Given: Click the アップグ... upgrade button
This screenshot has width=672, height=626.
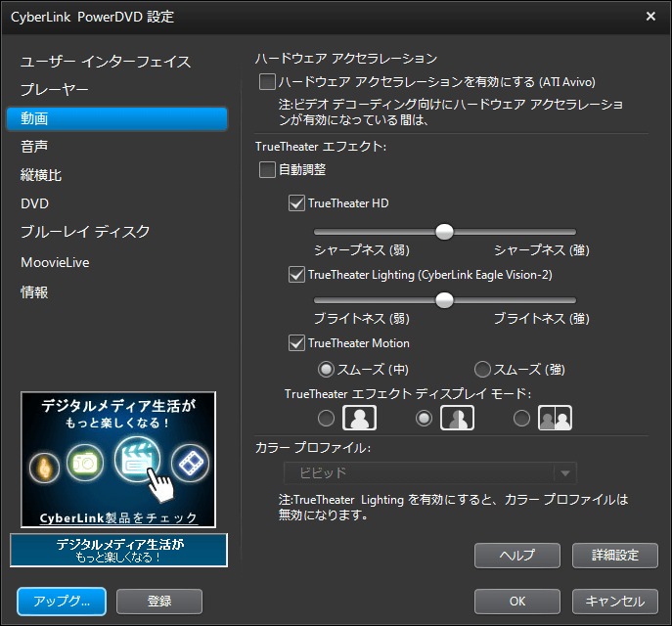Looking at the screenshot, I should [x=62, y=602].
